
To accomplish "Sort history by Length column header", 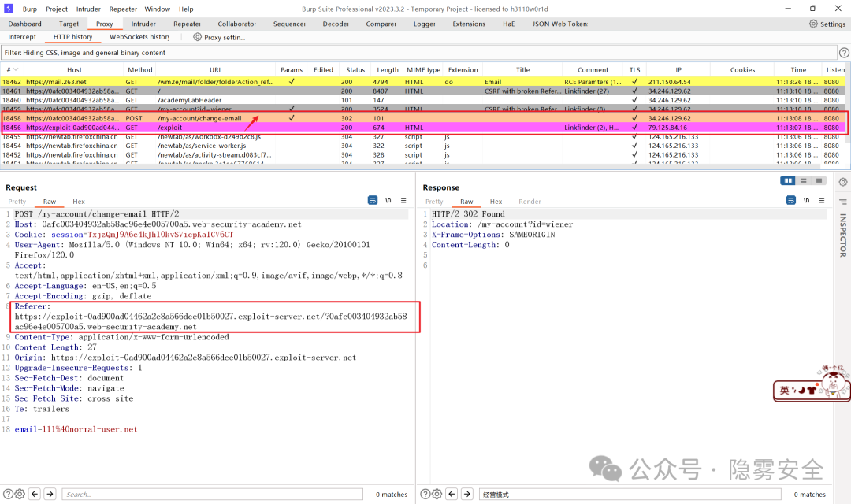I will click(x=388, y=69).
